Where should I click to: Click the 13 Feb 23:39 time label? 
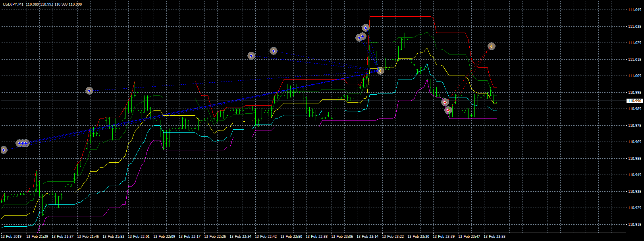pos(443,237)
